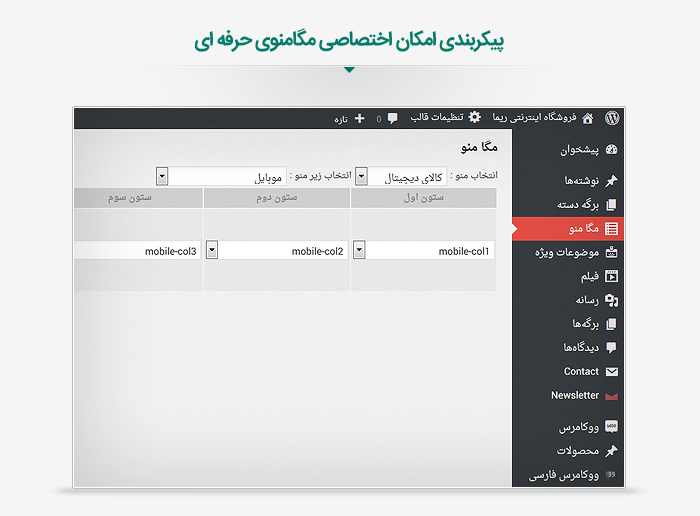Click the برگه دسته pages icon
Viewport: 700px width, 516px height.
click(611, 205)
